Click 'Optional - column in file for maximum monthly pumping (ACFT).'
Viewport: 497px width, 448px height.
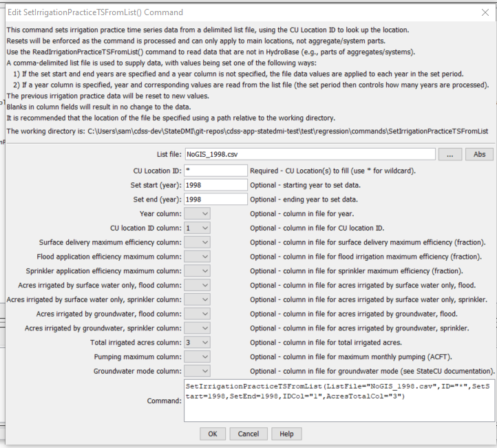351,356
